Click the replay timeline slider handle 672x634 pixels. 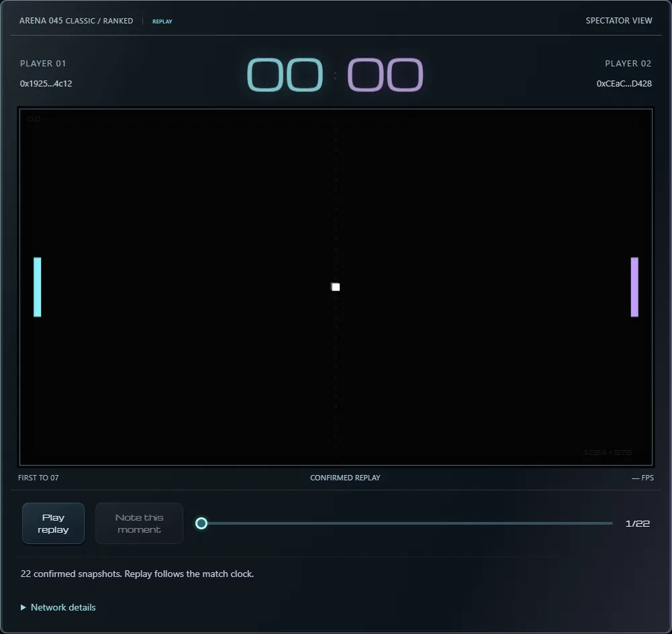click(201, 523)
